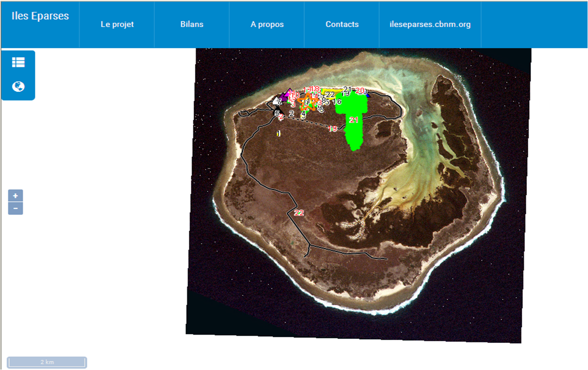
Task: Zoom in with the plus button
Action: pos(16,196)
